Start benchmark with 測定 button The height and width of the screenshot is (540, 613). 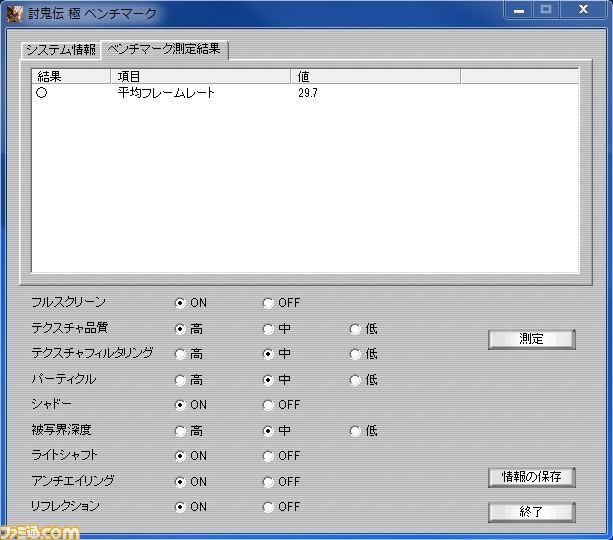point(532,339)
